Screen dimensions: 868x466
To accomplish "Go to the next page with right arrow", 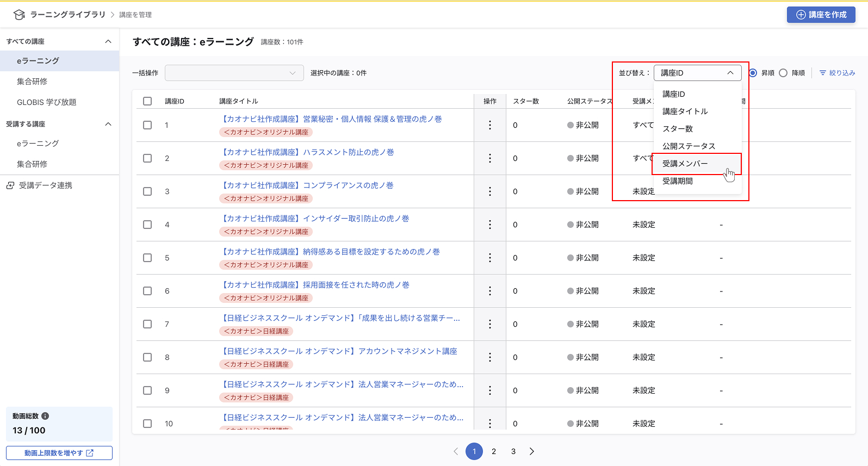I will [x=532, y=451].
